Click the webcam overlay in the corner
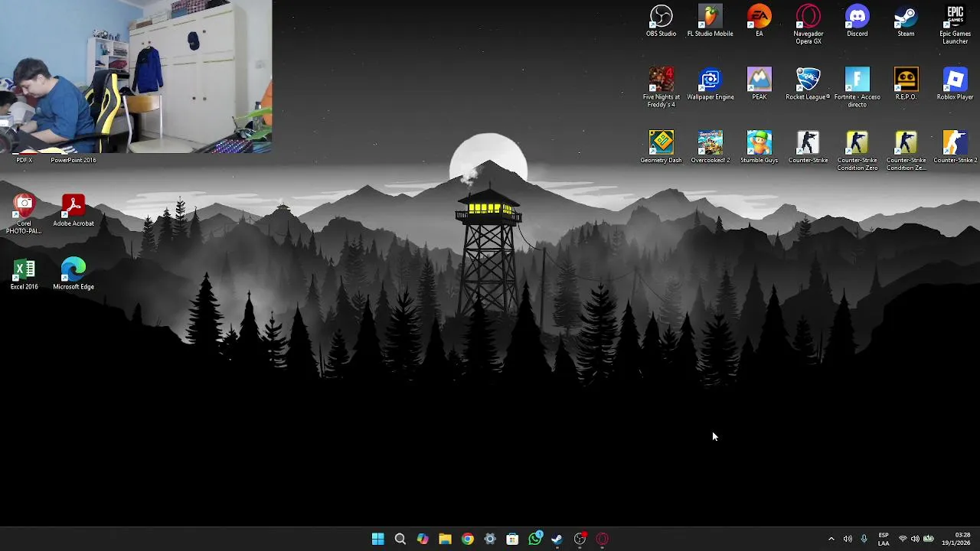The image size is (980, 551). point(136,77)
